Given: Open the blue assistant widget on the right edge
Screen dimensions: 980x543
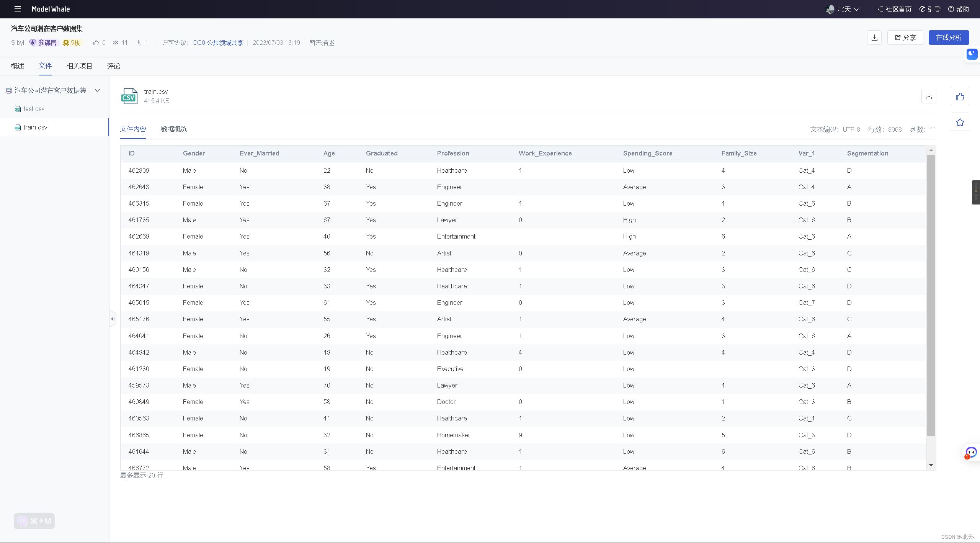Looking at the screenshot, I should click(972, 54).
